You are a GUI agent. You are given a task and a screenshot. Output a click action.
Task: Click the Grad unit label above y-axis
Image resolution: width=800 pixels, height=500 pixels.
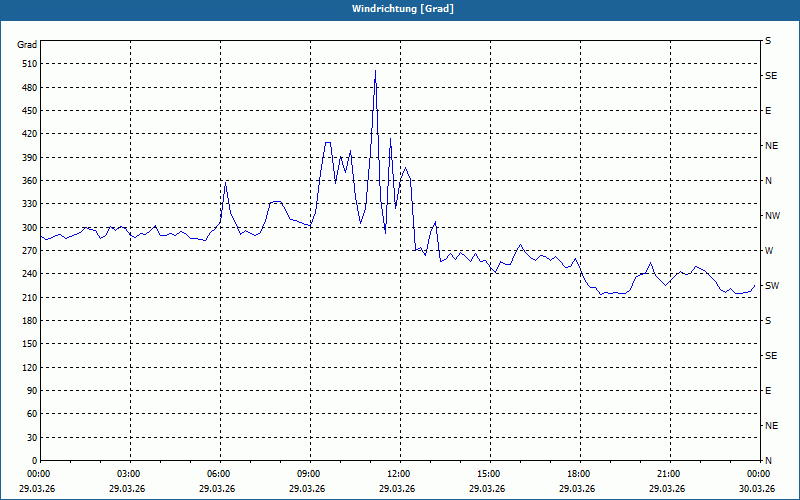(27, 45)
